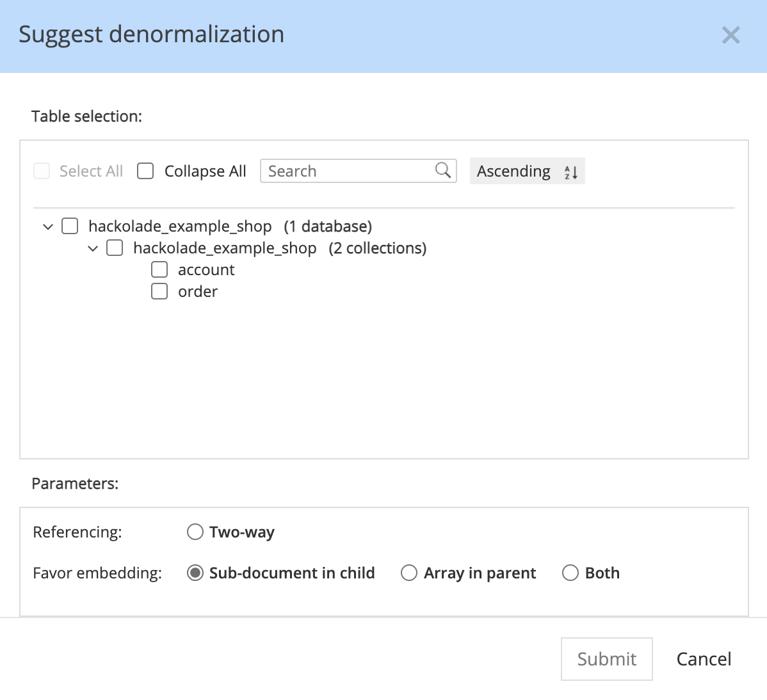
Task: Click the Cancel button
Action: [704, 658]
